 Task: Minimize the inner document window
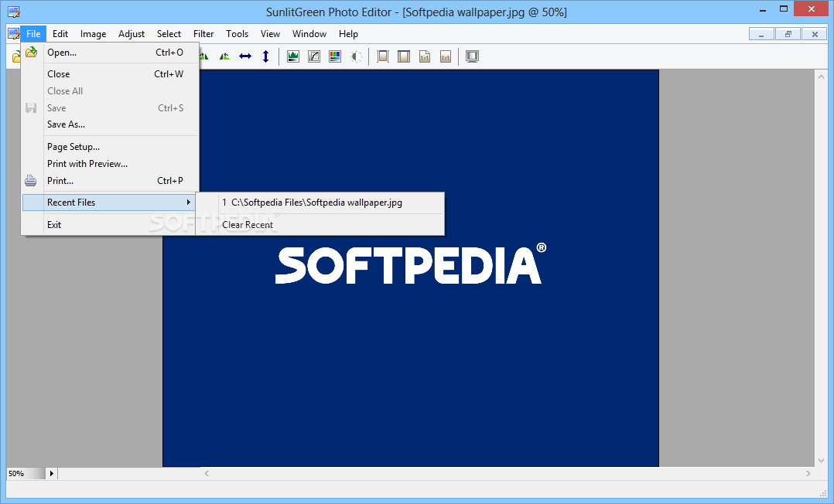(x=761, y=34)
